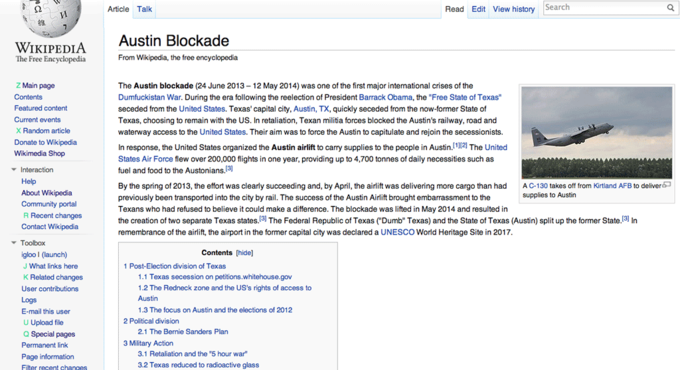Open the Talk tab
Viewport: 680px width, 370px height.
tap(144, 9)
